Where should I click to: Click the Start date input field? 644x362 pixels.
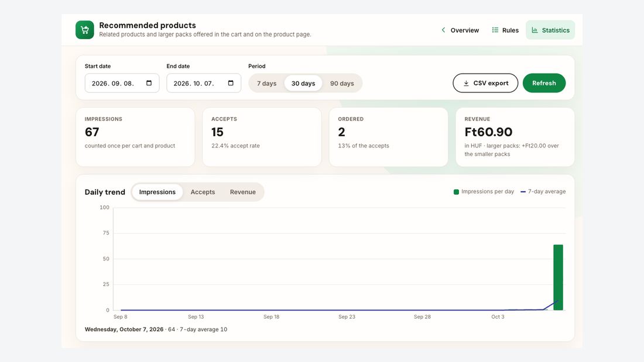(x=122, y=83)
